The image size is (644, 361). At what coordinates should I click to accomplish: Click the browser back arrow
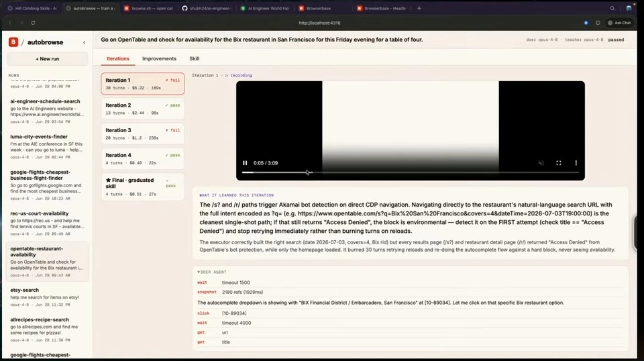coord(10,23)
